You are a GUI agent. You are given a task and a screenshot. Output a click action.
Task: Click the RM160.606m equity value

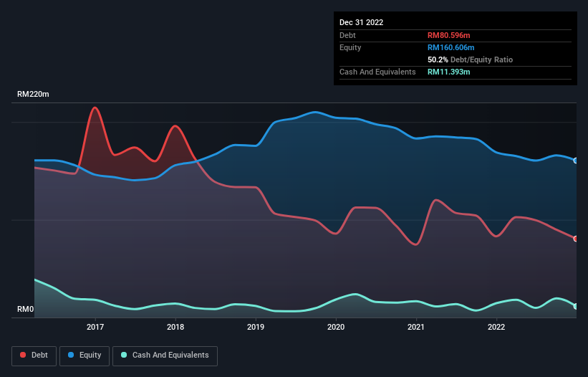coord(450,47)
